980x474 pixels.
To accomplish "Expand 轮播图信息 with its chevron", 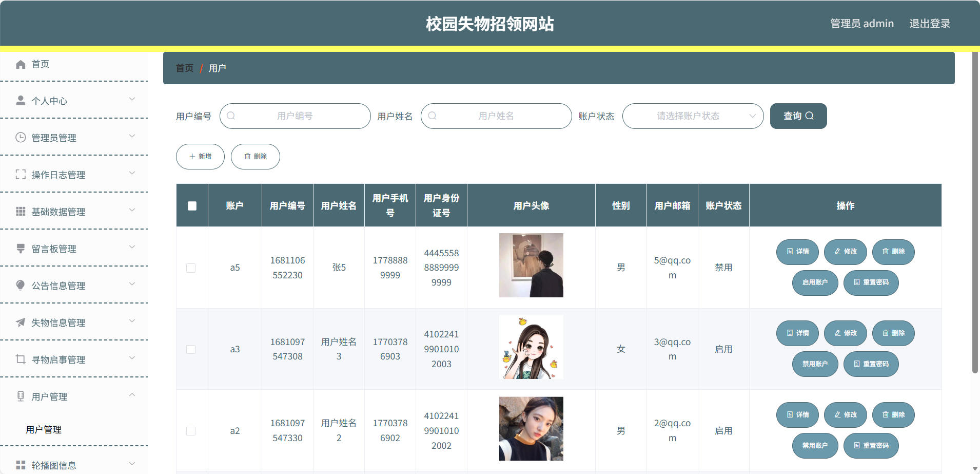I will 132,464.
